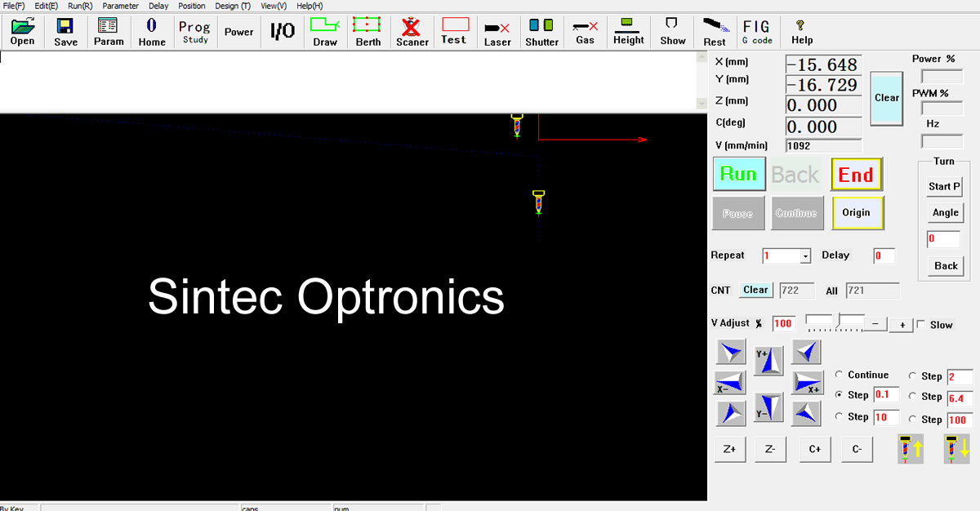Image resolution: width=980 pixels, height=511 pixels.
Task: Clear the coordinate readouts with Clear
Action: click(x=887, y=98)
